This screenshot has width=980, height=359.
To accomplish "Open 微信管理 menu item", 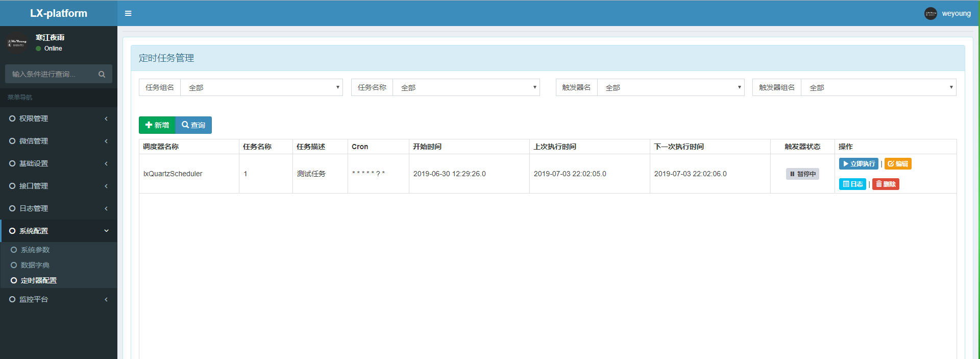I will 59,141.
